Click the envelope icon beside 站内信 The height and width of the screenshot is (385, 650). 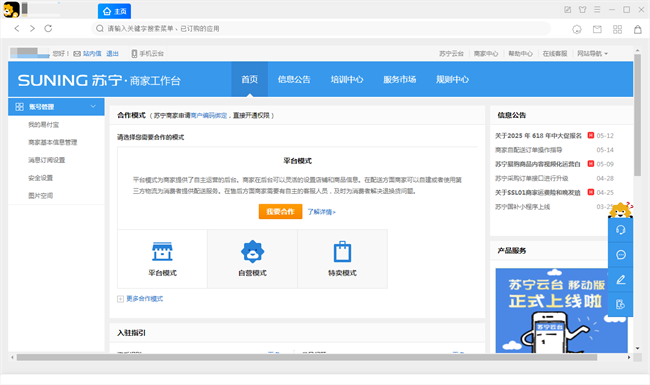(x=77, y=53)
